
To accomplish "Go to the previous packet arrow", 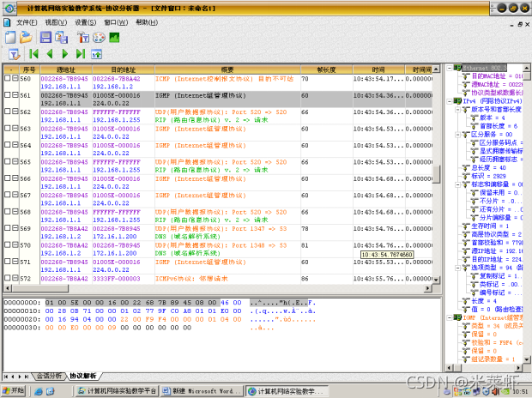I will point(50,54).
